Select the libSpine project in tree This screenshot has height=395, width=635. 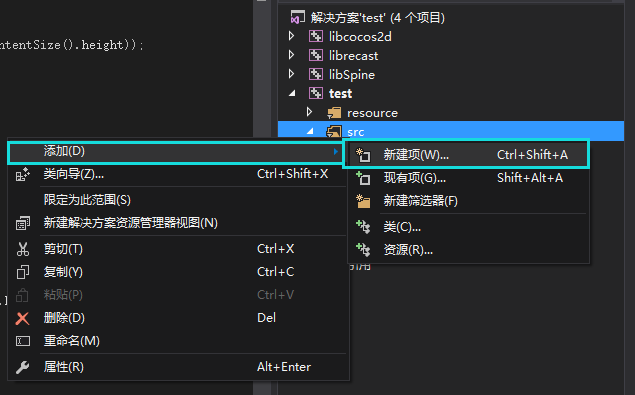click(x=352, y=75)
